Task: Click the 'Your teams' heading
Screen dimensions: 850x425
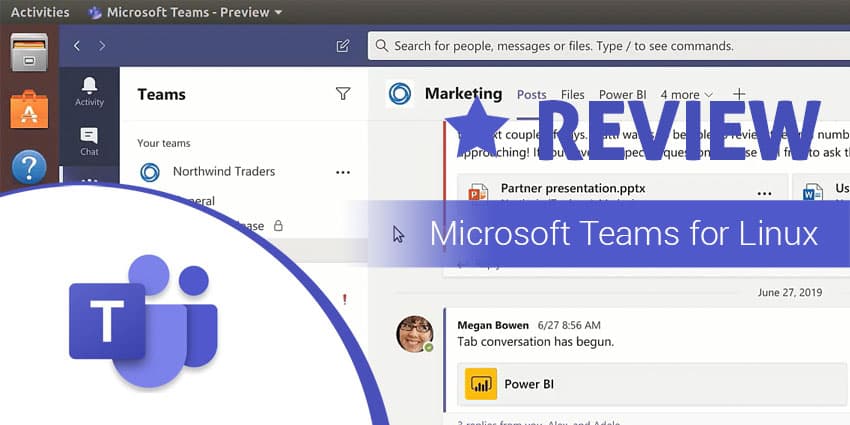Action: (164, 143)
